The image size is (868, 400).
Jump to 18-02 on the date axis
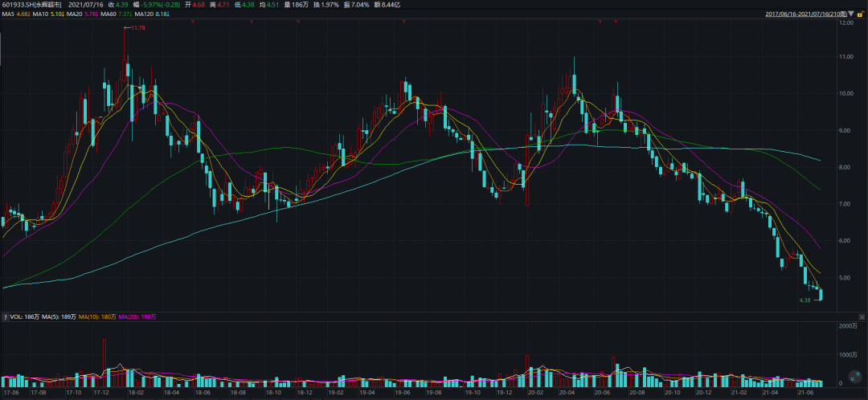[136, 392]
